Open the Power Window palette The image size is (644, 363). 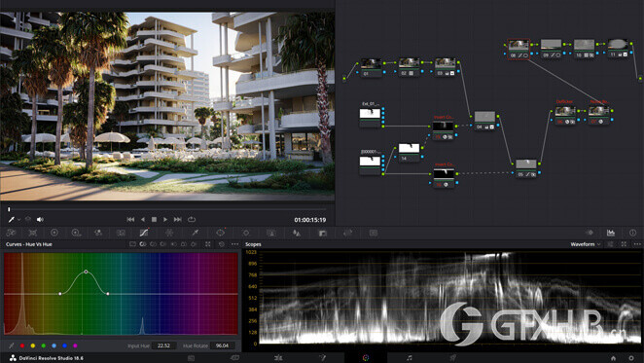click(x=221, y=233)
